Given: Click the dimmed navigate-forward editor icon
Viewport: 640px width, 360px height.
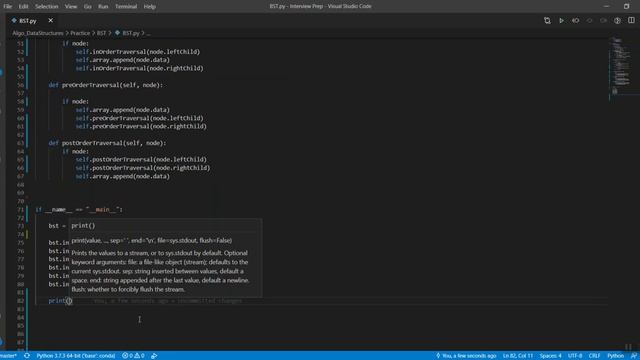Looking at the screenshot, I should (603, 20).
